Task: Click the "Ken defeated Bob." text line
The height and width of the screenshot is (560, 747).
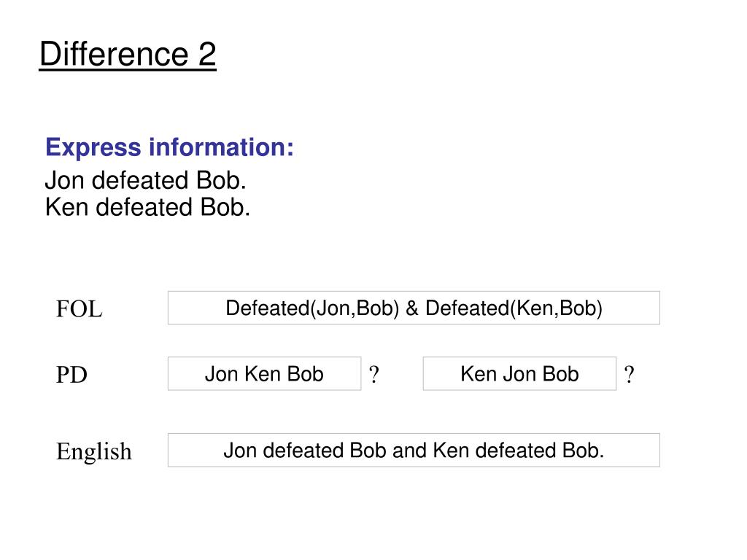Action: (147, 207)
